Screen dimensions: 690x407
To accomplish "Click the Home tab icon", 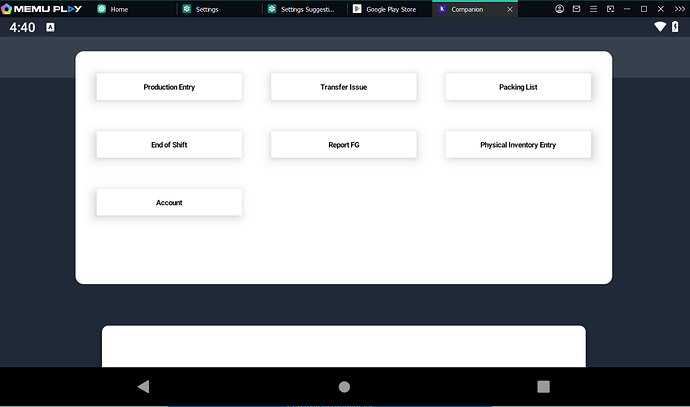I will pos(101,9).
